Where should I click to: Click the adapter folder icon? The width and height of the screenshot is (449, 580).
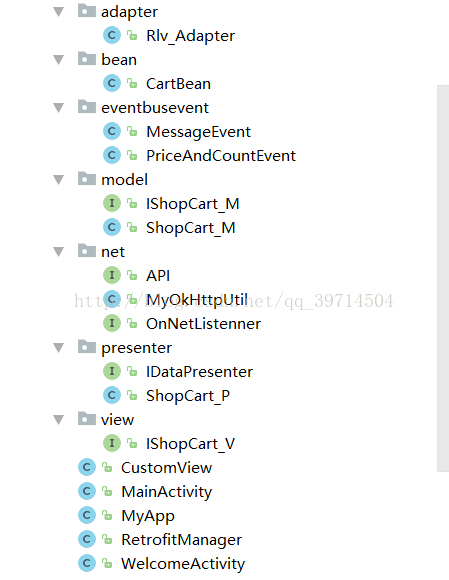87,11
